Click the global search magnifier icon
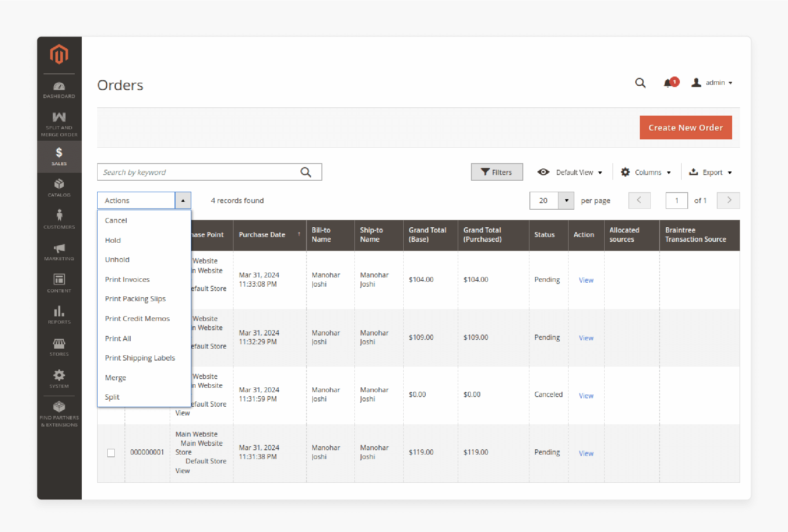788x532 pixels. click(x=640, y=83)
